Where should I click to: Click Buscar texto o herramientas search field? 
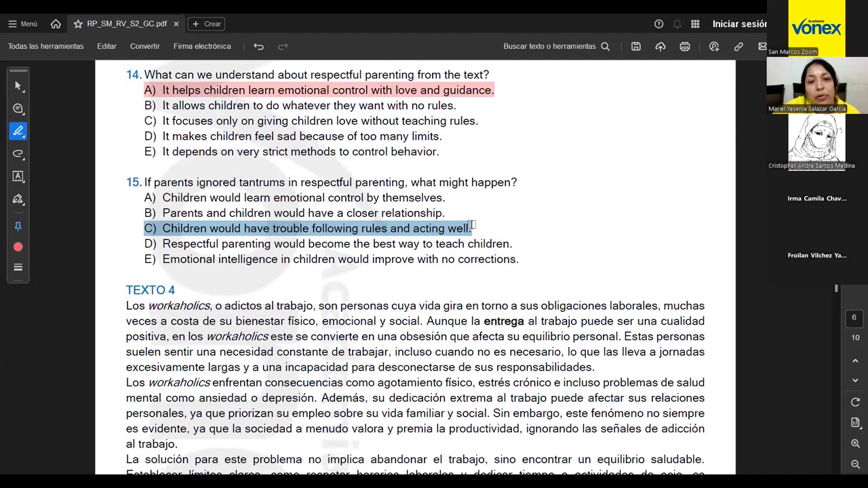tap(556, 46)
